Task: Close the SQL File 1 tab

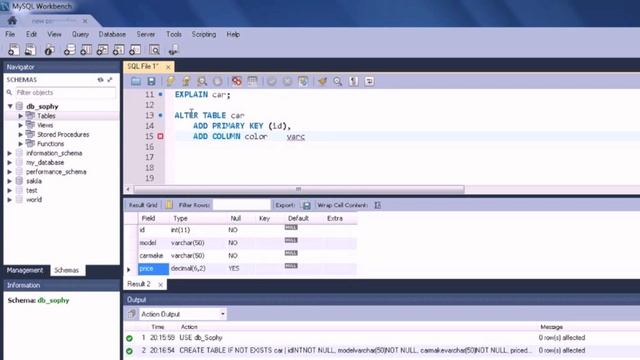Action: (x=168, y=67)
